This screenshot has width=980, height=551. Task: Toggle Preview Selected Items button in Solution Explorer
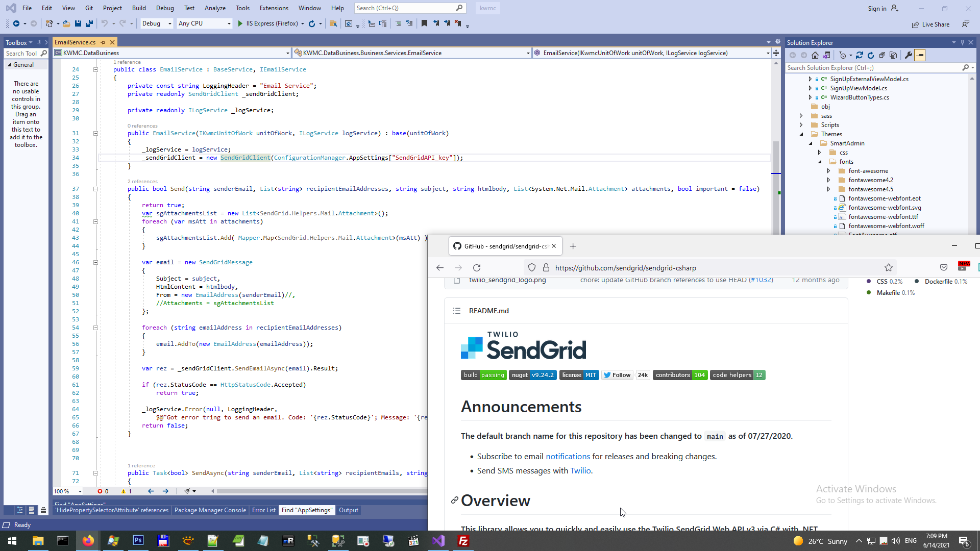coord(920,55)
